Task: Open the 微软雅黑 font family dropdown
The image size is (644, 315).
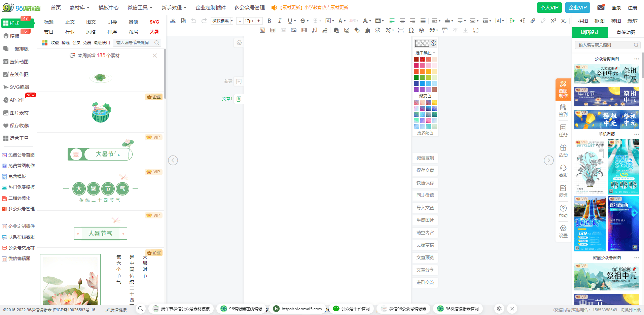Action: [222, 21]
